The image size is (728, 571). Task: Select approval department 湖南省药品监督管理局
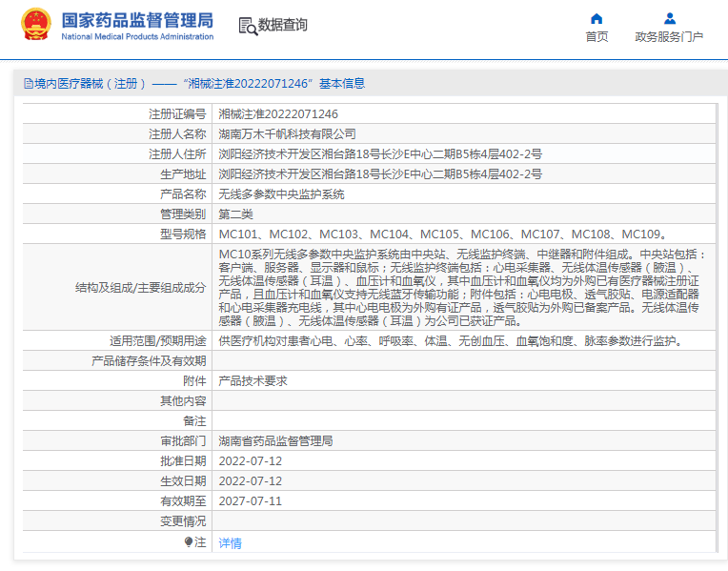point(275,441)
